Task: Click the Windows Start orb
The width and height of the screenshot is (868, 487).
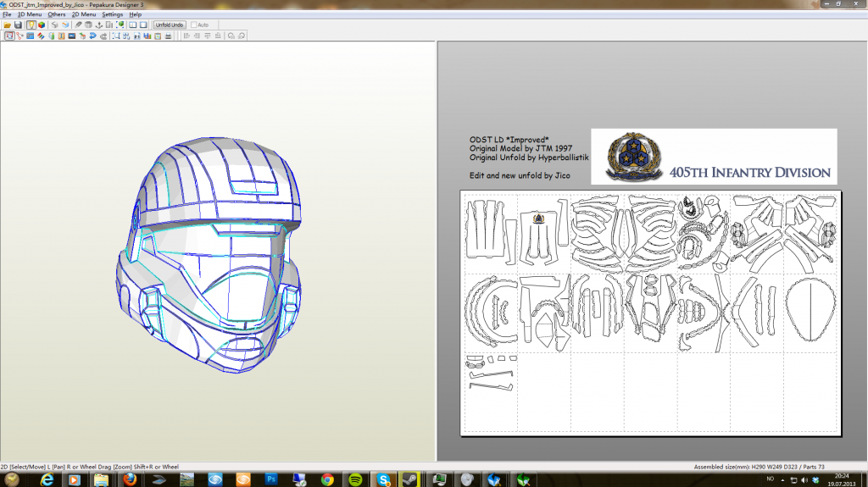Action: click(x=12, y=479)
